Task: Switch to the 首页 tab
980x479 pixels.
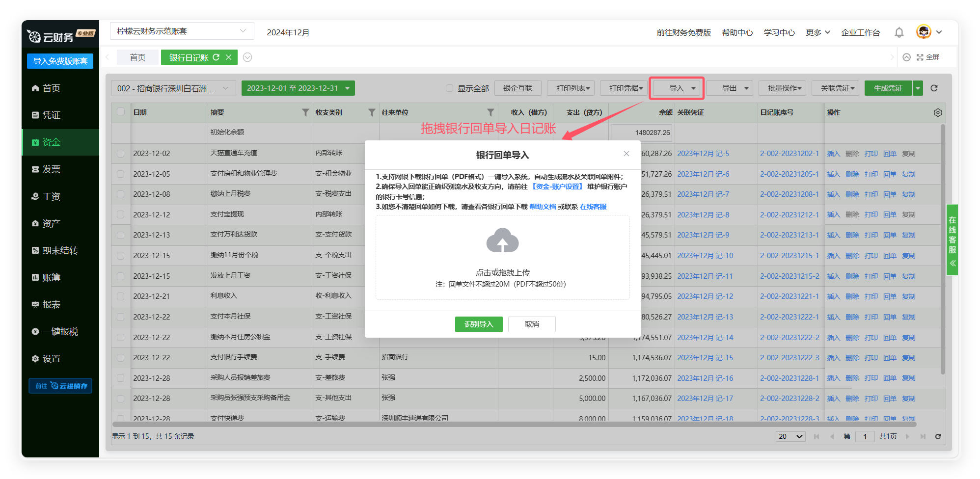Action: tap(137, 57)
